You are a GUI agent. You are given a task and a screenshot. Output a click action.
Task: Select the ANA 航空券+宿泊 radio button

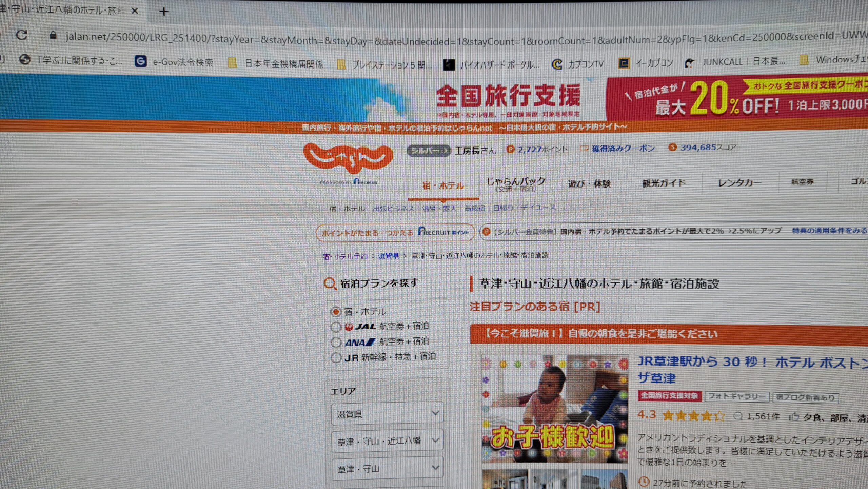tap(336, 343)
